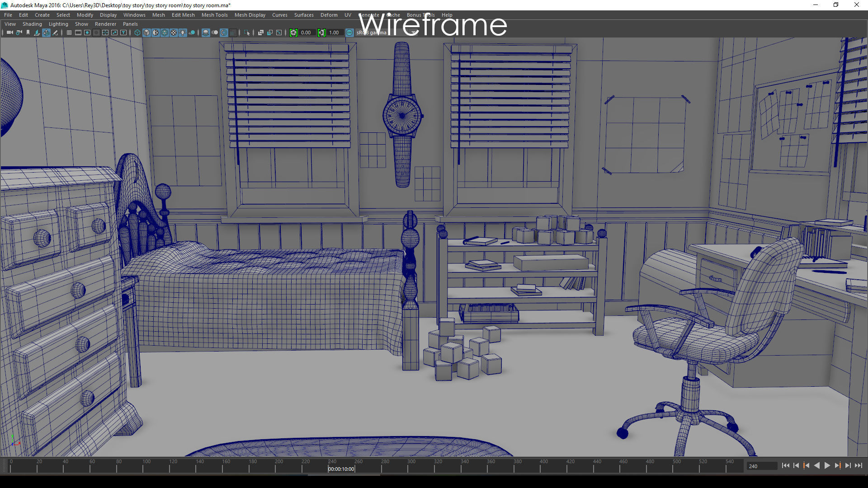Click the Play Forwards button

pyautogui.click(x=827, y=465)
